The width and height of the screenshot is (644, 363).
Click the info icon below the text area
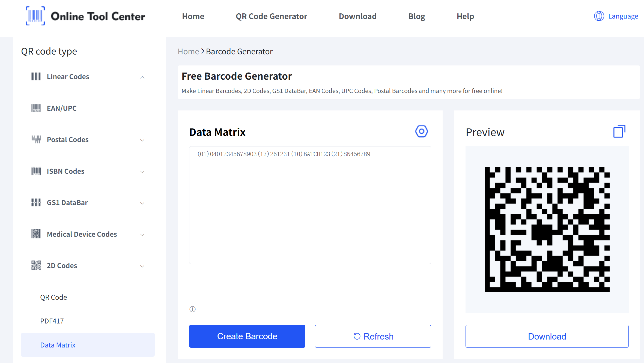(192, 309)
